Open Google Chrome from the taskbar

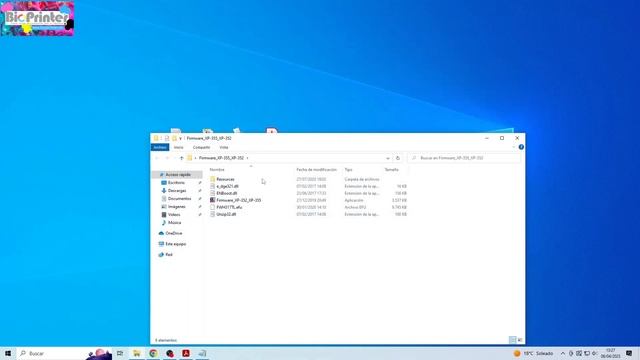coord(153,353)
